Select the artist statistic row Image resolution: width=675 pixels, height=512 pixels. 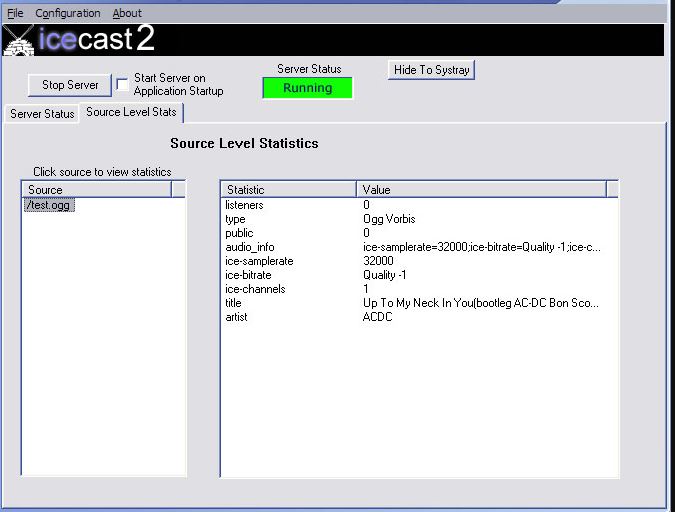[419, 317]
